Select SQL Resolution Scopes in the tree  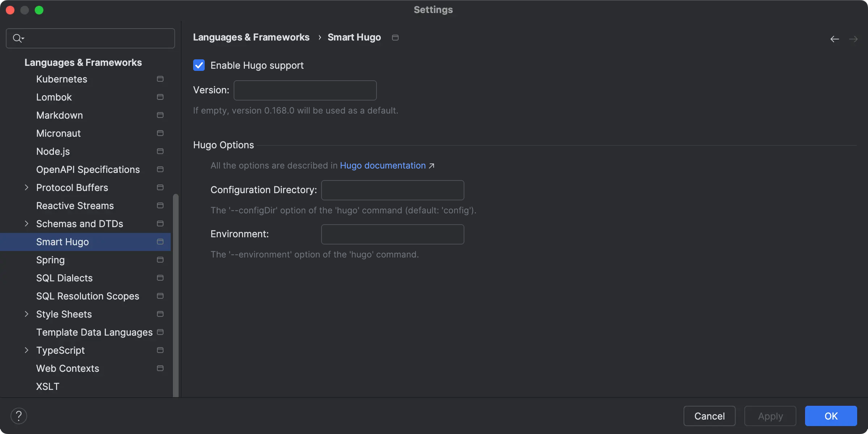point(85,296)
